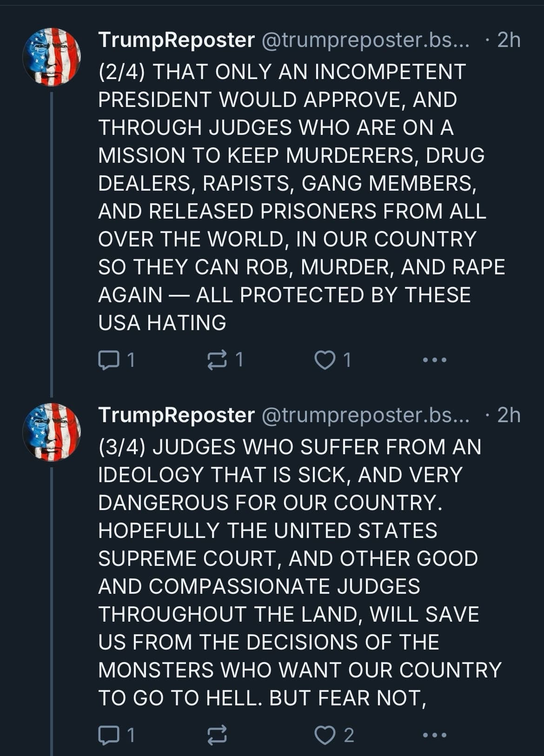The height and width of the screenshot is (756, 544).
Task: Like the (2/4) post
Action: (x=325, y=360)
